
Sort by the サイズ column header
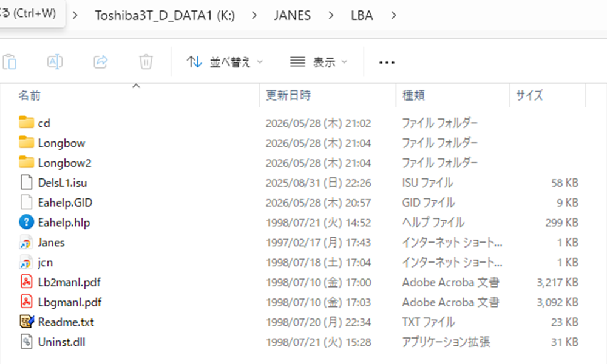point(548,95)
